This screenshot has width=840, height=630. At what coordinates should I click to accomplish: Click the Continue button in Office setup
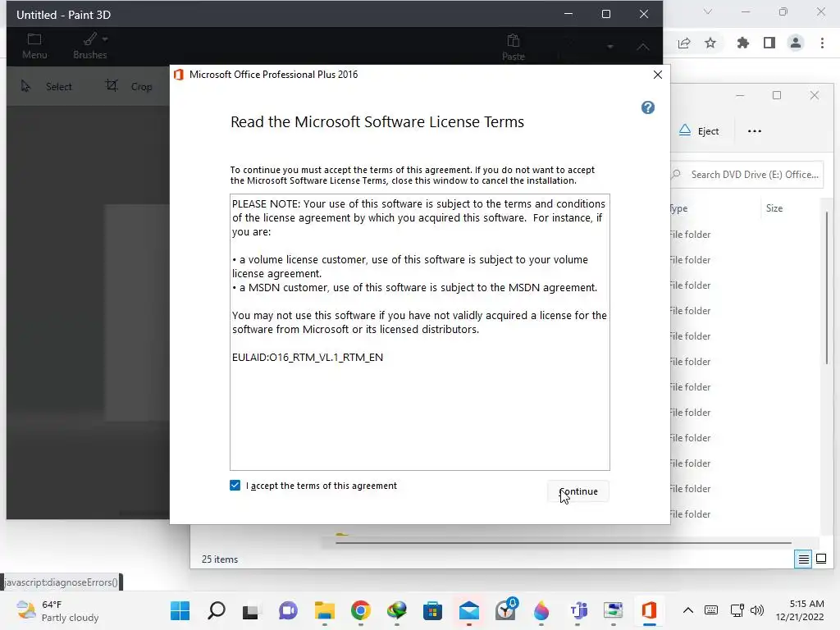(x=578, y=491)
